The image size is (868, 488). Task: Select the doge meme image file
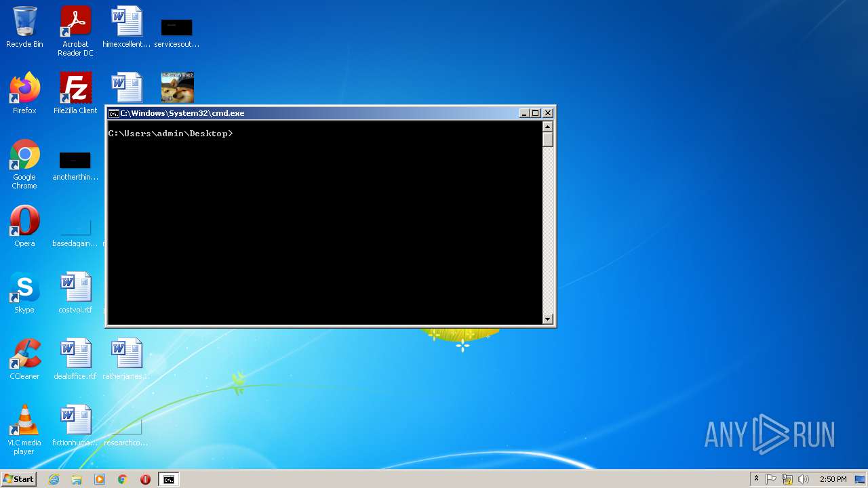178,87
